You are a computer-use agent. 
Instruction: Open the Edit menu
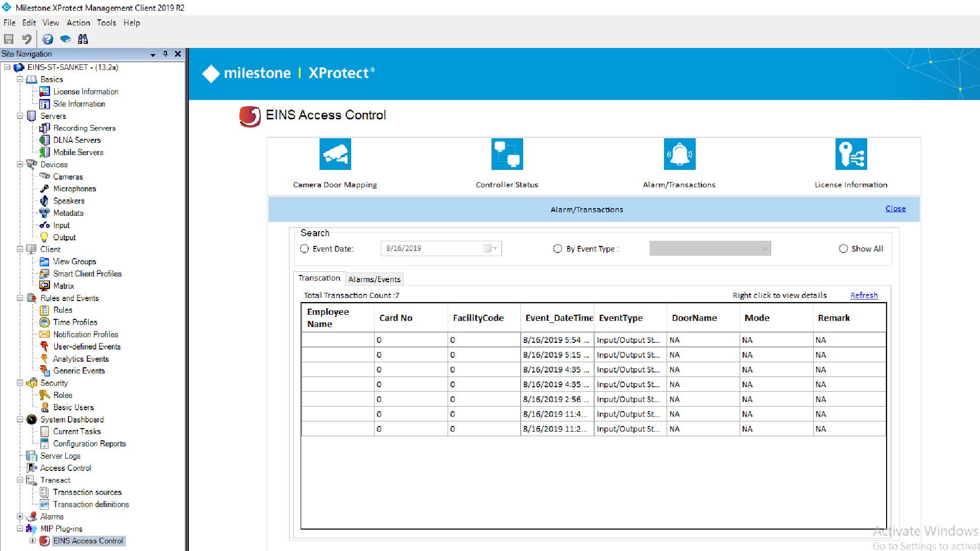(x=29, y=23)
